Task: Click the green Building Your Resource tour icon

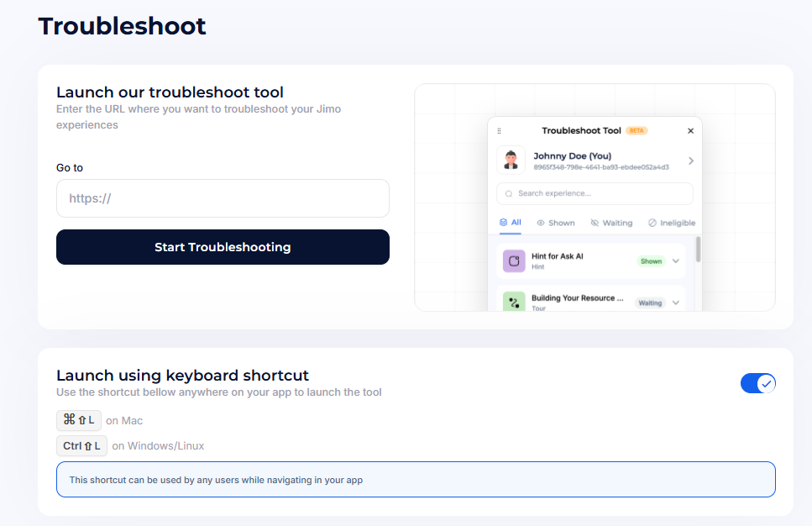Action: point(514,302)
